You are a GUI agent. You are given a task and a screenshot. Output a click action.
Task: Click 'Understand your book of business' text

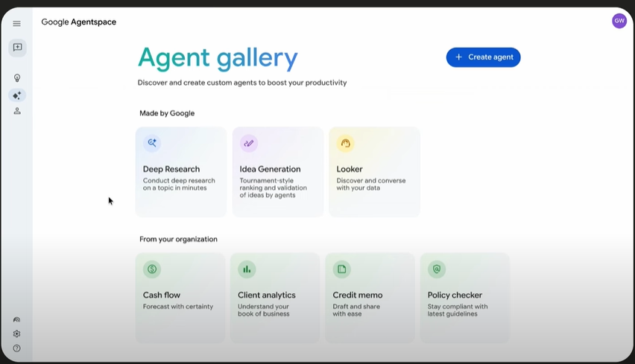tap(264, 310)
